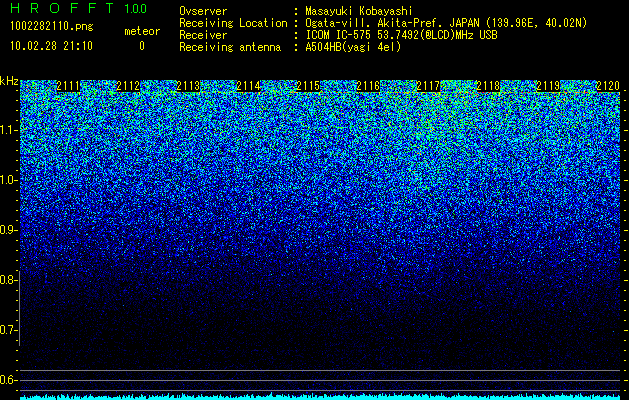Click the Receiving Location label
This screenshot has height=400, width=629.
pos(233,23)
